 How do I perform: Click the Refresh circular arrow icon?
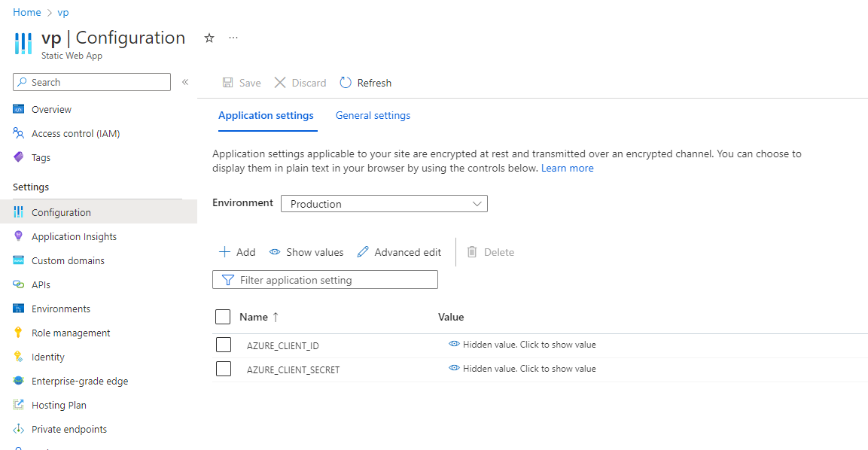346,83
